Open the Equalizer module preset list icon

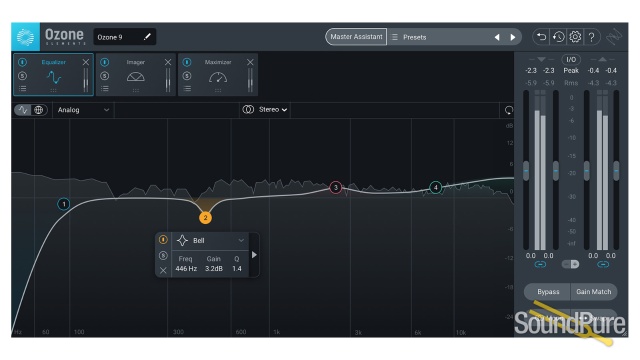(23, 88)
